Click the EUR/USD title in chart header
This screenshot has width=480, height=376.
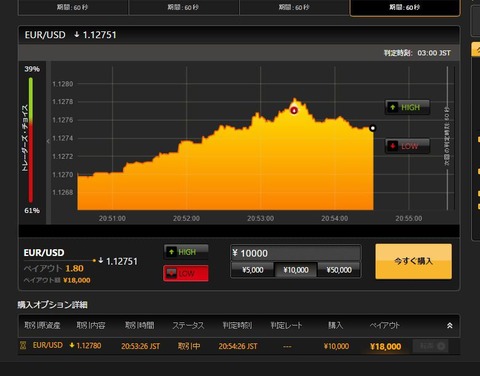coord(45,35)
